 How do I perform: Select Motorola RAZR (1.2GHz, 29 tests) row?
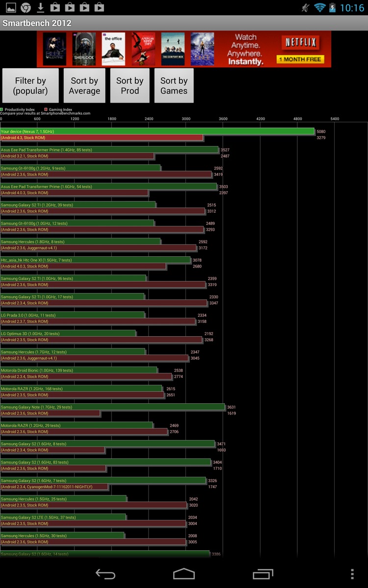pyautogui.click(x=77, y=425)
